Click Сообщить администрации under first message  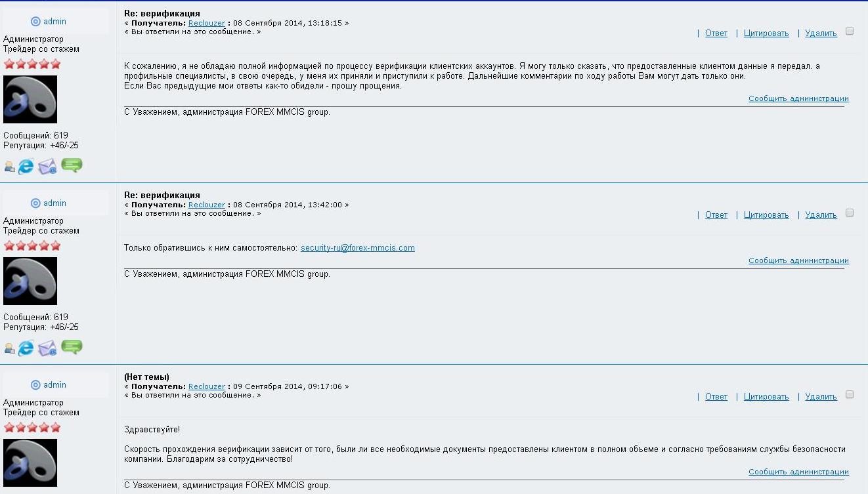point(798,98)
